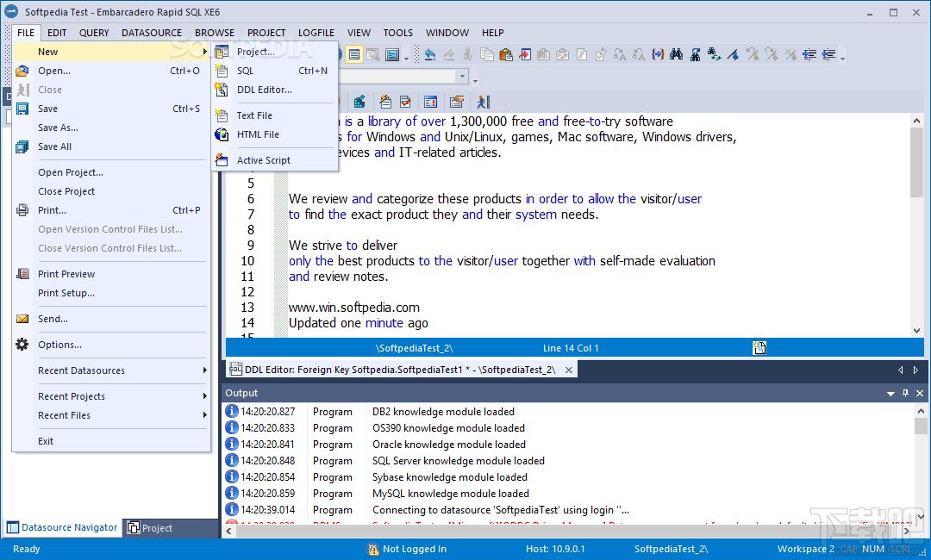Click the syntax check red checkmark icon

[405, 102]
